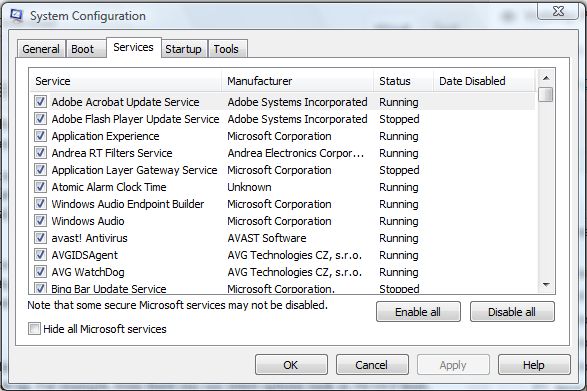The width and height of the screenshot is (587, 391).
Task: Click the Enable all button
Action: point(418,312)
